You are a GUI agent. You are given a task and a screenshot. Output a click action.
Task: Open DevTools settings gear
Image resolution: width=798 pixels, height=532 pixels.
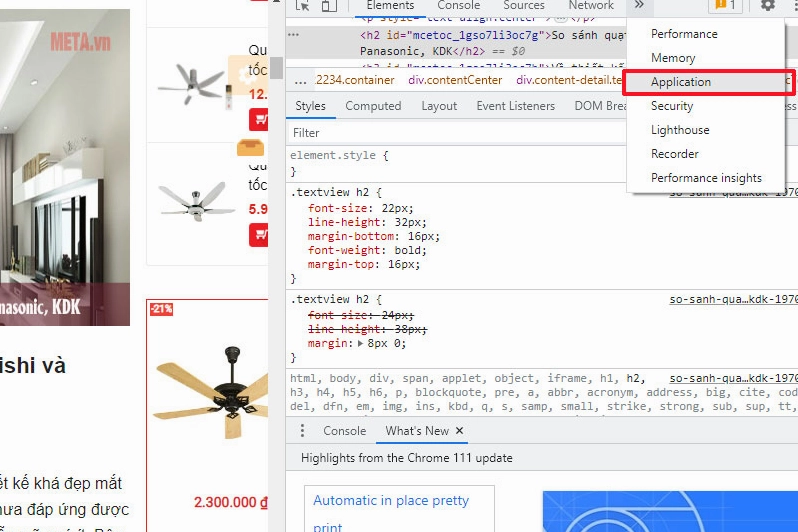coord(767,6)
